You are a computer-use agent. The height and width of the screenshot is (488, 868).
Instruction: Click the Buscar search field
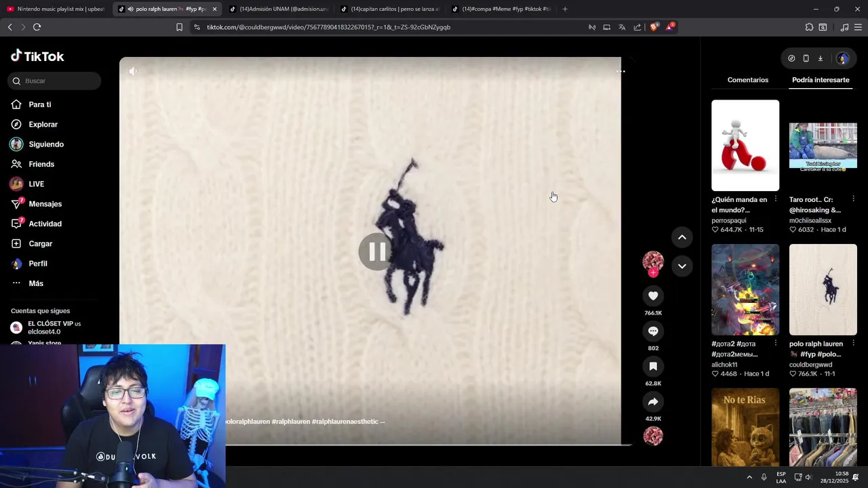pos(54,81)
